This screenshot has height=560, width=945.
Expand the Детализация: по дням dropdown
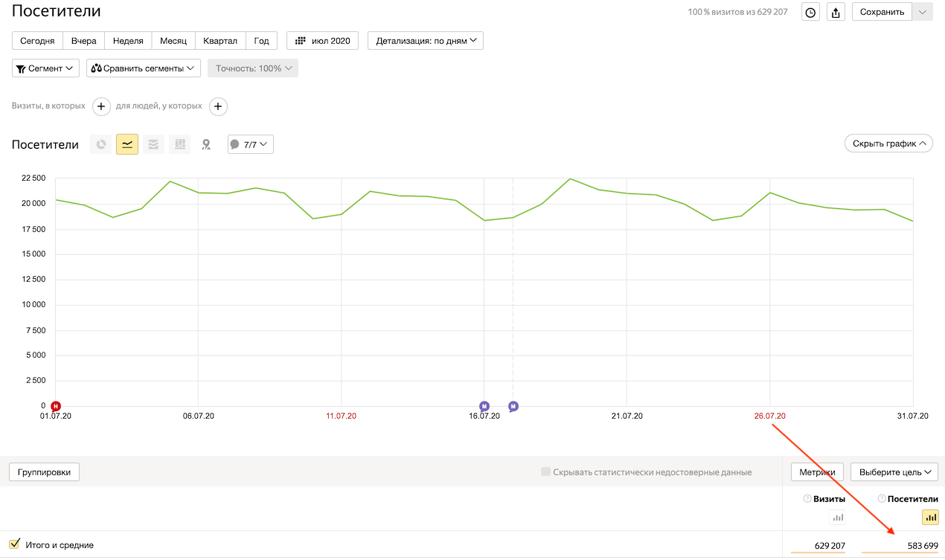(426, 41)
